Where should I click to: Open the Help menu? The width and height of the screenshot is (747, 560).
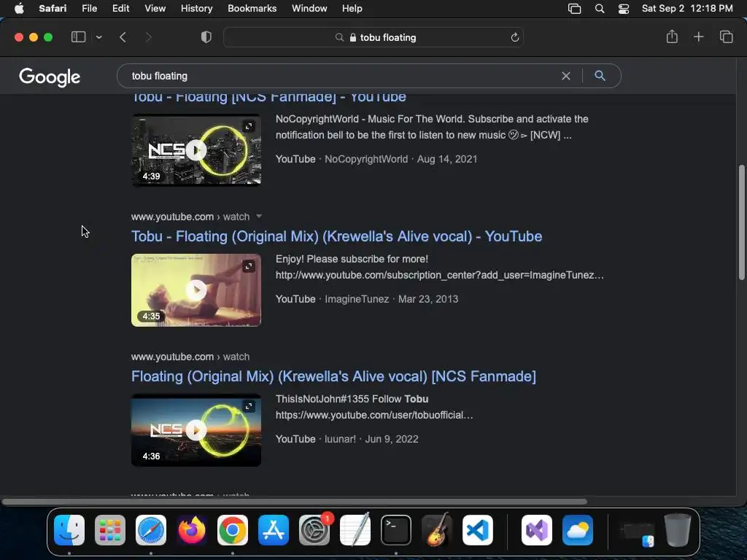(352, 9)
